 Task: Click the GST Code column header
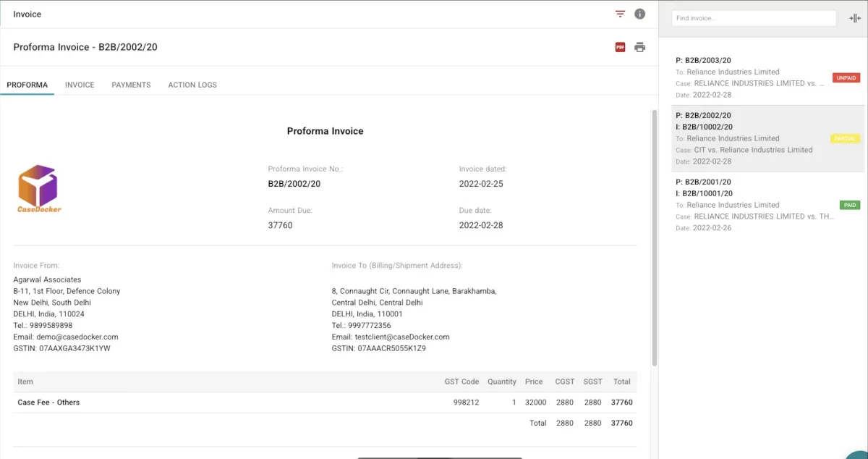[461, 382]
